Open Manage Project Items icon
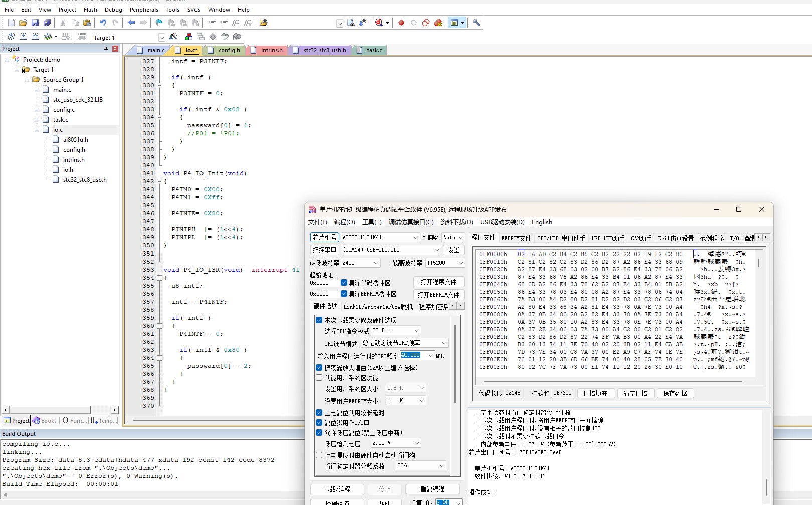 click(x=188, y=37)
